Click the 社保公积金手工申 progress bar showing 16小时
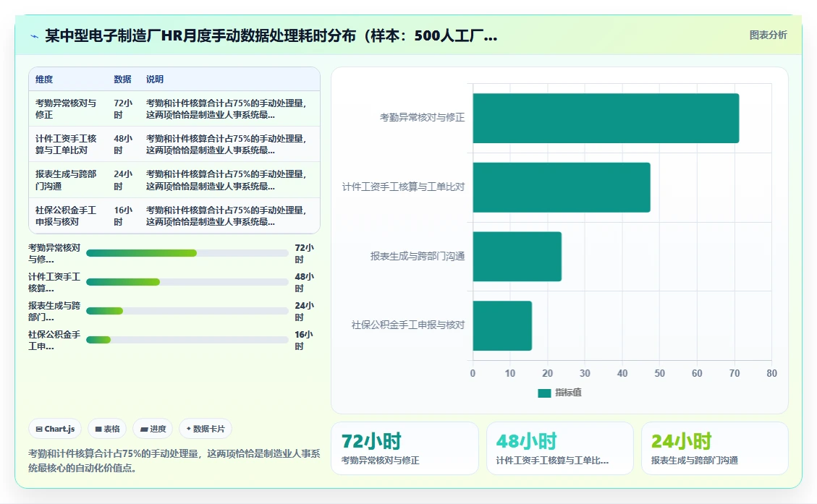Screen dimensions: 817x504 (187, 340)
